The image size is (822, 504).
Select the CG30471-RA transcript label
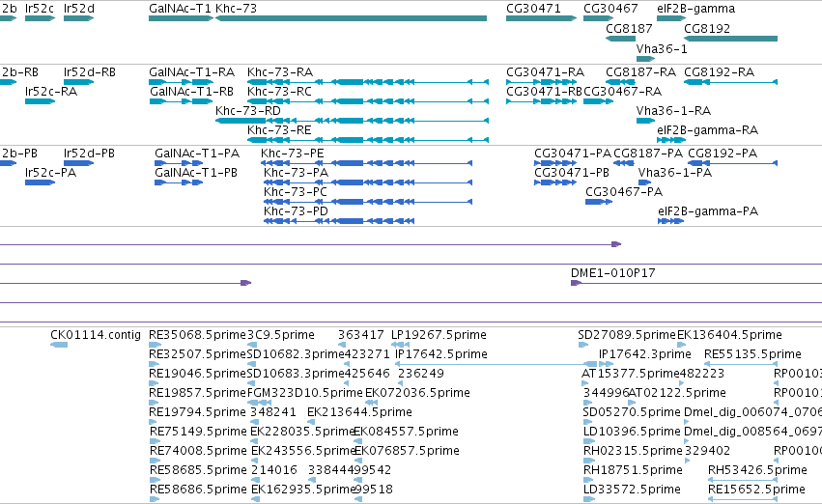click(x=545, y=71)
